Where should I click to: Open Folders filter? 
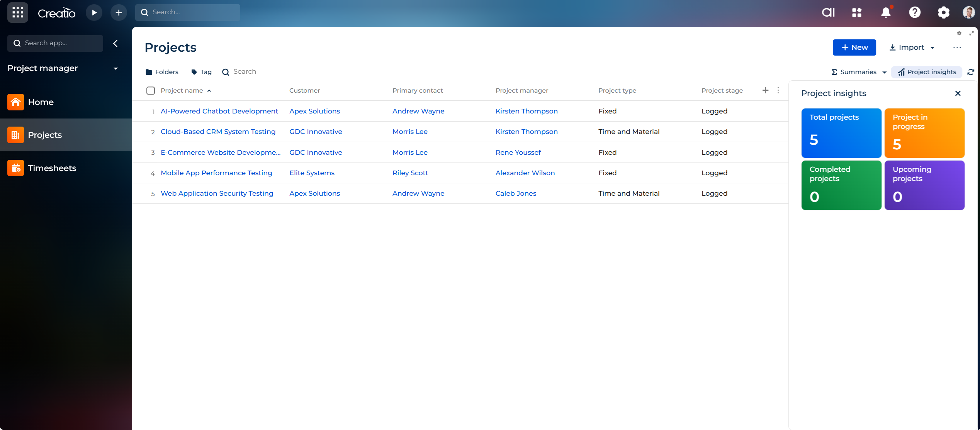[162, 72]
